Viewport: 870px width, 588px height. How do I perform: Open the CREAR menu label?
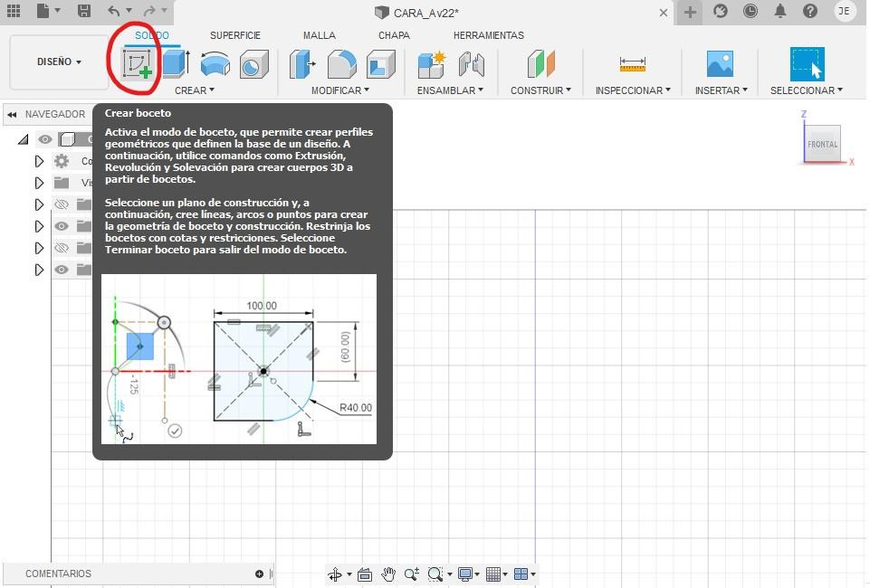(195, 90)
